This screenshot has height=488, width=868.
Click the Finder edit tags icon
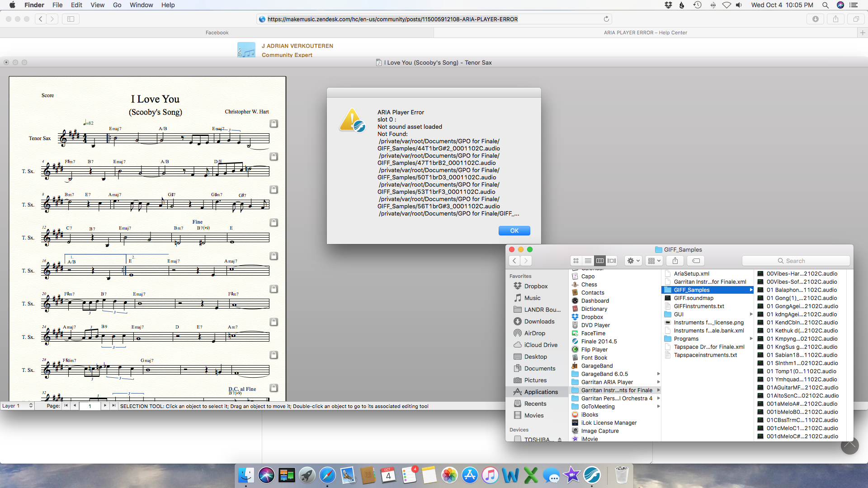point(696,261)
